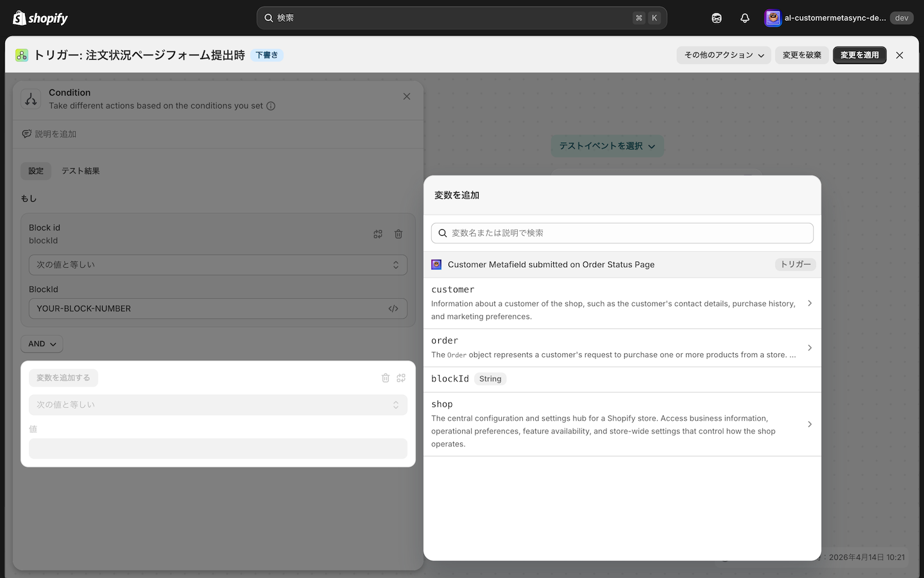Click the Block id label text

pyautogui.click(x=44, y=228)
